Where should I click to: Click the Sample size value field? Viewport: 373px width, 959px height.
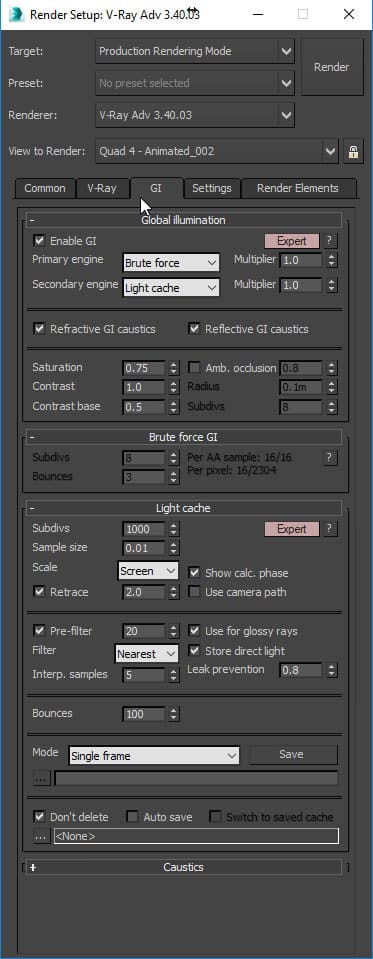pyautogui.click(x=144, y=548)
